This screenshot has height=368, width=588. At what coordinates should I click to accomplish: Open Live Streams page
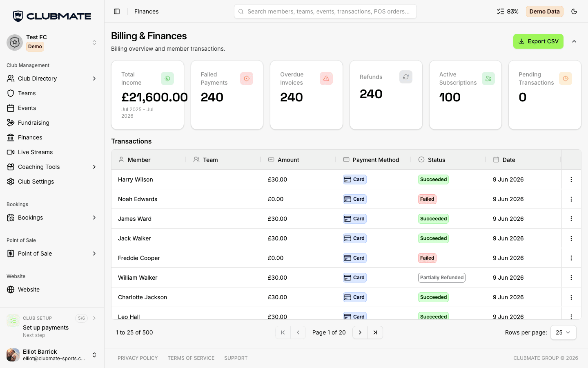(52, 152)
